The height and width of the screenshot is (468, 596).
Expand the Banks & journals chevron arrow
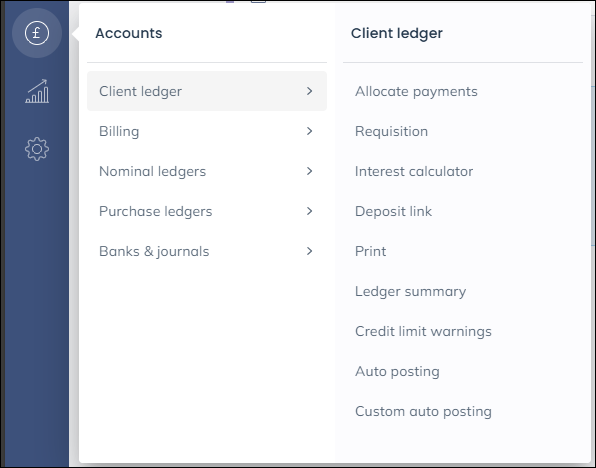click(309, 251)
